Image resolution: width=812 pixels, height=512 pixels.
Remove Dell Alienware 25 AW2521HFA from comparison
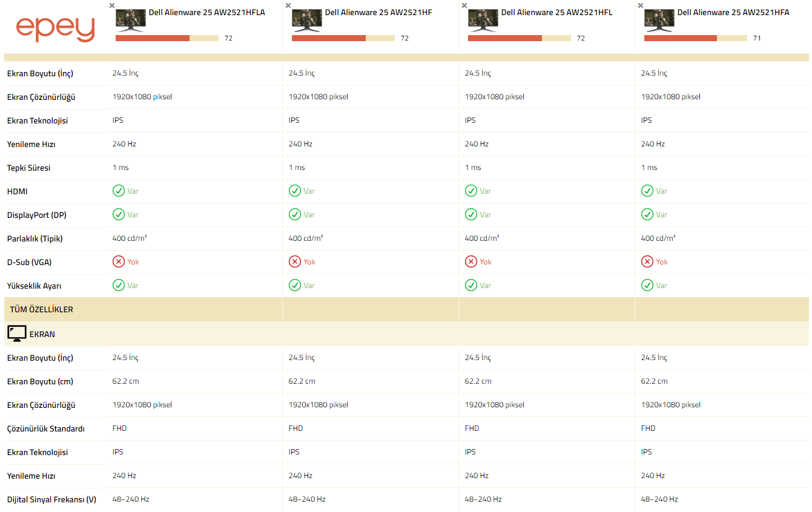640,5
